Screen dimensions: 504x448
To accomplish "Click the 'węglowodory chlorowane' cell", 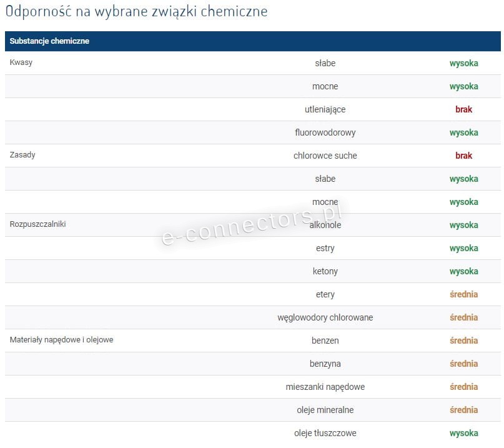I will (325, 317).
